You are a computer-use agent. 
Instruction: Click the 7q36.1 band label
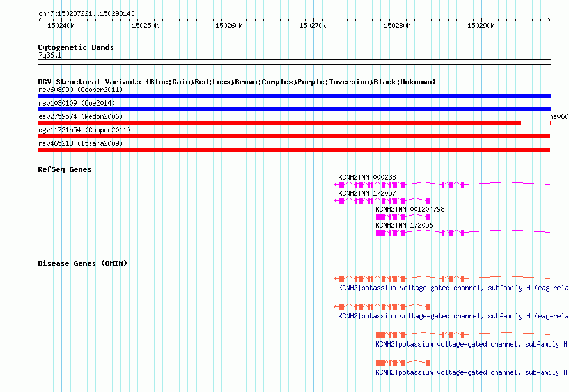(50, 55)
